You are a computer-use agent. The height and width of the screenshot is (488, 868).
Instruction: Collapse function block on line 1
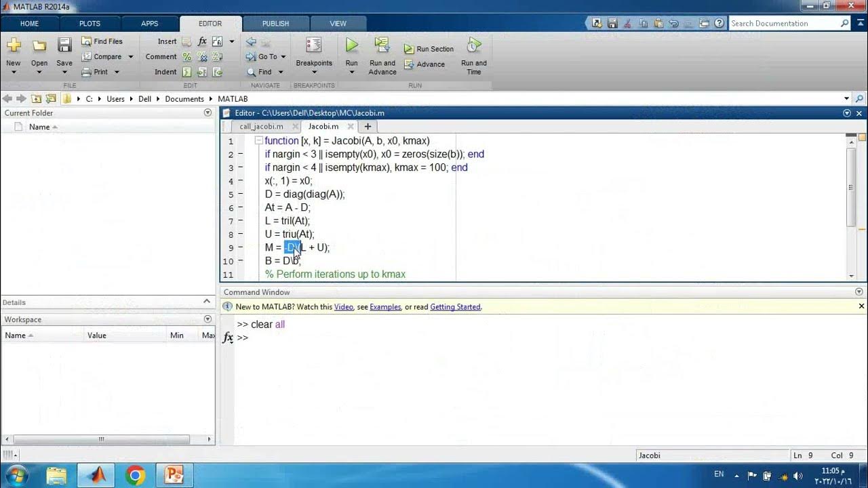tap(258, 141)
